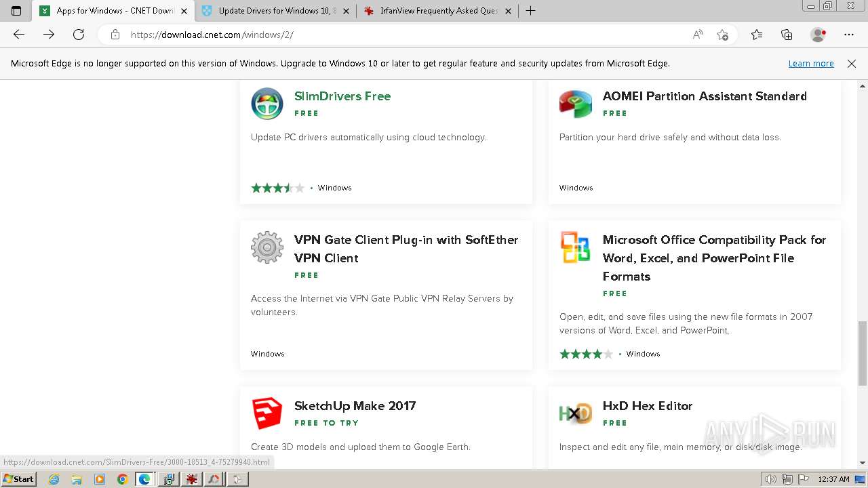Open the Windows Start menu
868x488 pixels.
click(x=19, y=479)
